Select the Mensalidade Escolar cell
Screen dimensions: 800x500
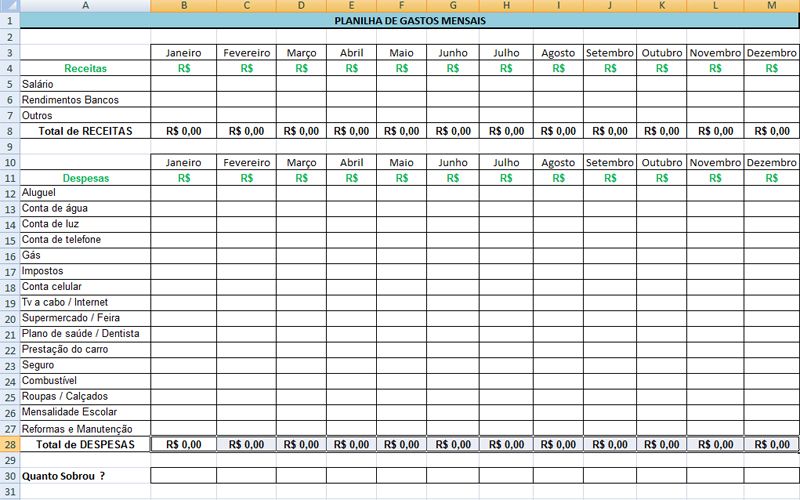(x=85, y=412)
